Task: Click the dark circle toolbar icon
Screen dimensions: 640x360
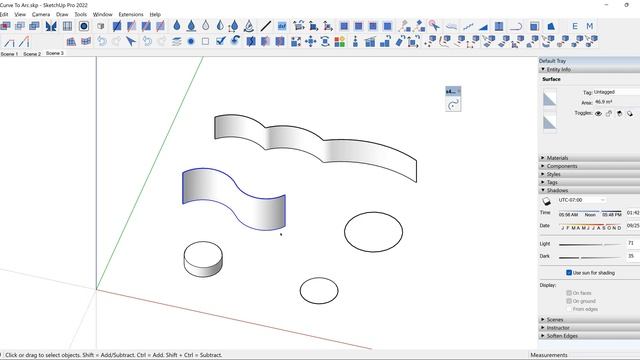Action: pyautogui.click(x=84, y=27)
